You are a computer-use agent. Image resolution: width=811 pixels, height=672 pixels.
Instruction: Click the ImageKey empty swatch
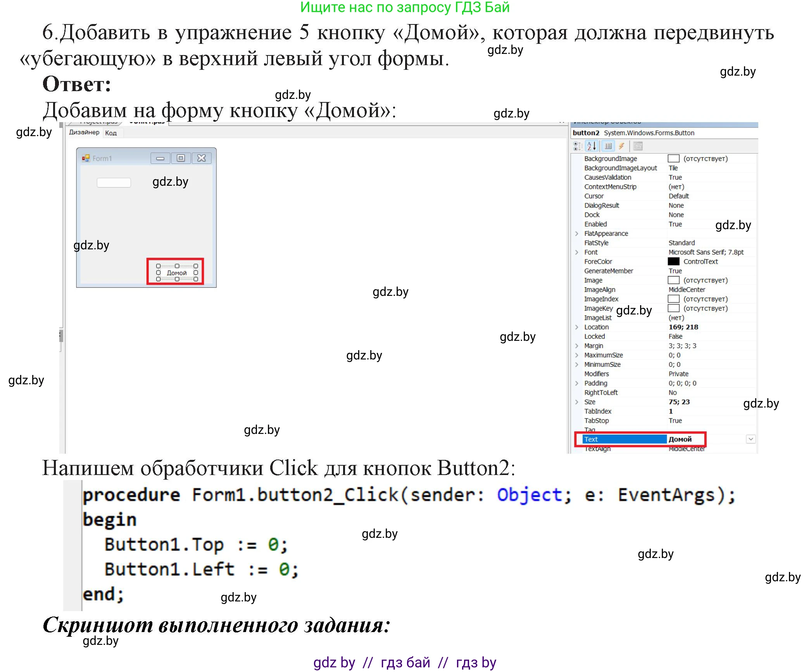coord(673,308)
